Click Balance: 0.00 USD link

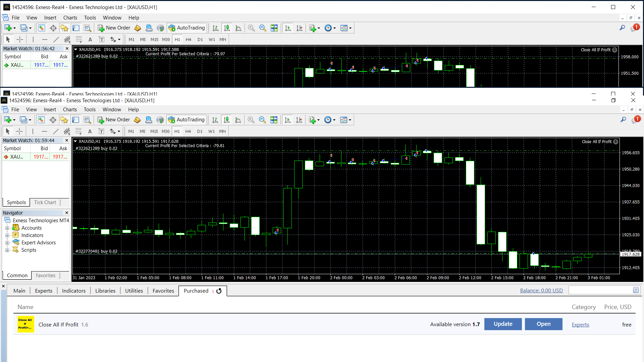tap(541, 291)
